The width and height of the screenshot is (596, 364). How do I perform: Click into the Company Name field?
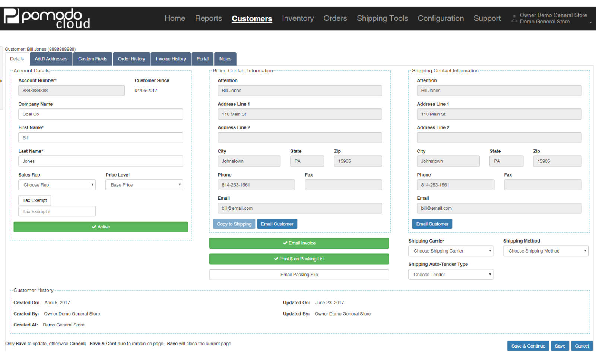click(101, 114)
